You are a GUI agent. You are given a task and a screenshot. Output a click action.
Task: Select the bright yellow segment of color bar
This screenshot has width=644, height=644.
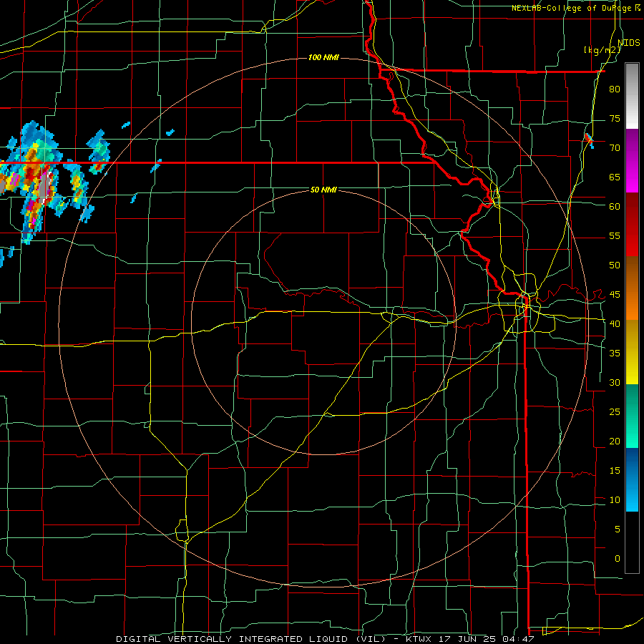click(632, 352)
